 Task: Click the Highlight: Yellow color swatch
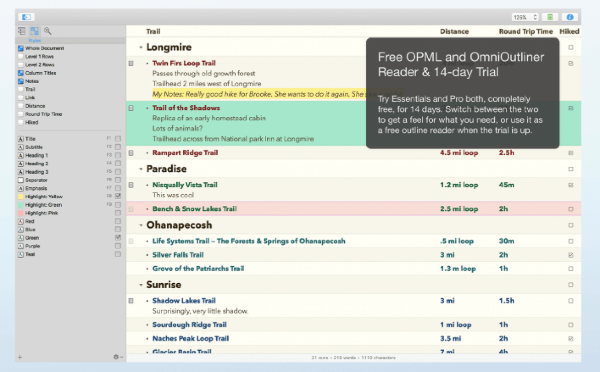21,196
